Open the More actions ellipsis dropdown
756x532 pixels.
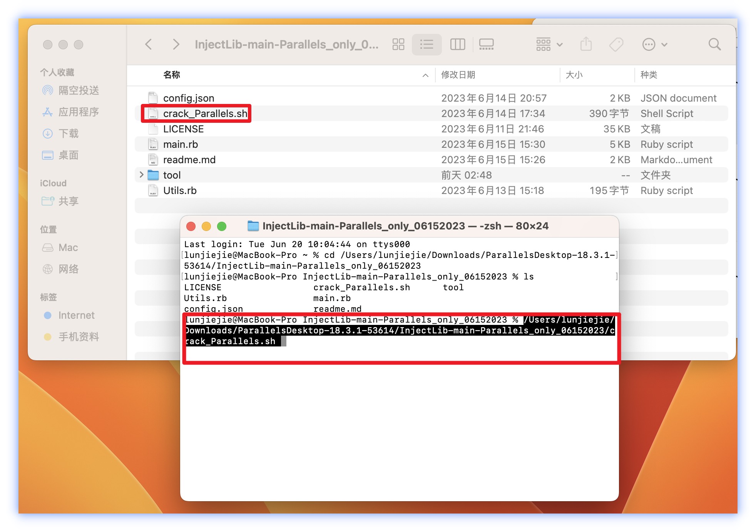coord(654,44)
